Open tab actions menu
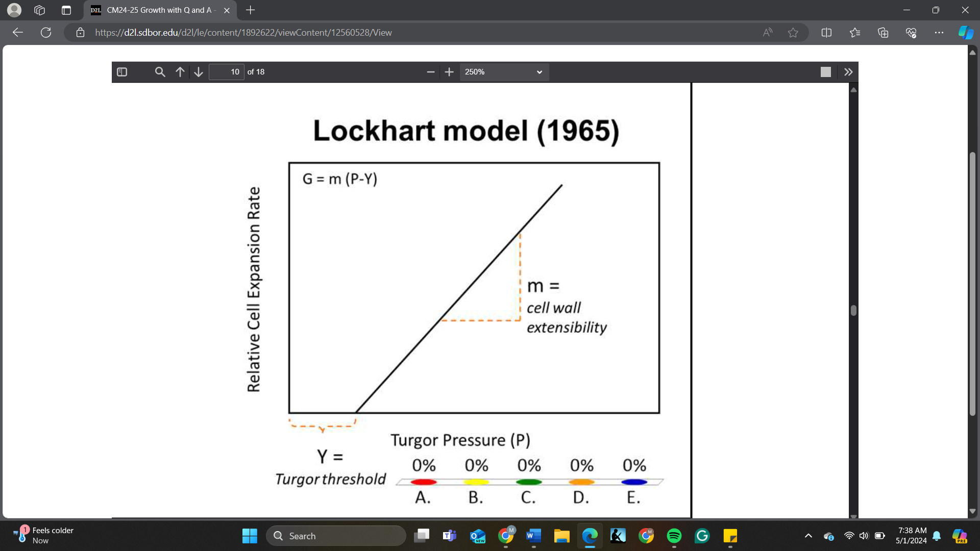This screenshot has height=551, width=980. click(x=66, y=10)
